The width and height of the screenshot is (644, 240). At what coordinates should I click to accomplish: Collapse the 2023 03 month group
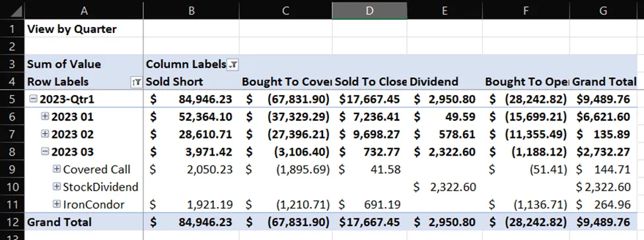[x=45, y=152]
